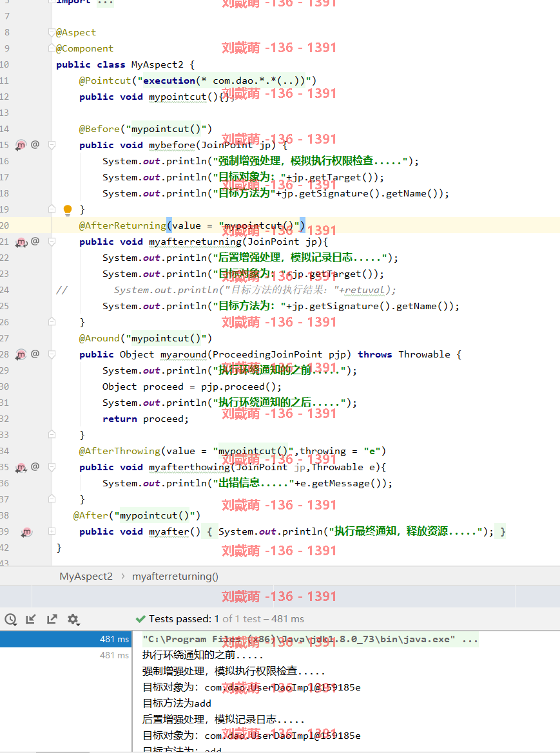Viewport: 560px width, 753px height.
Task: Click the @ gutter icon on line 21
Action: 35,242
